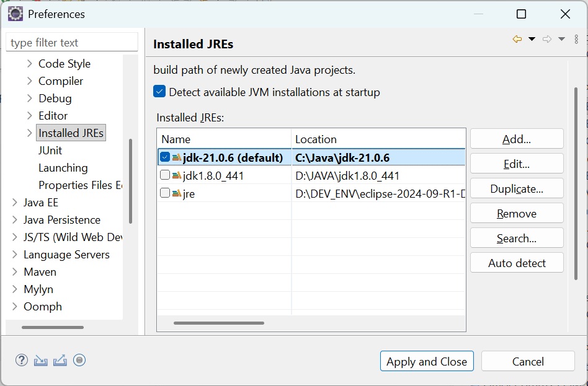
Task: Select Code Style tree item label
Action: (65, 64)
